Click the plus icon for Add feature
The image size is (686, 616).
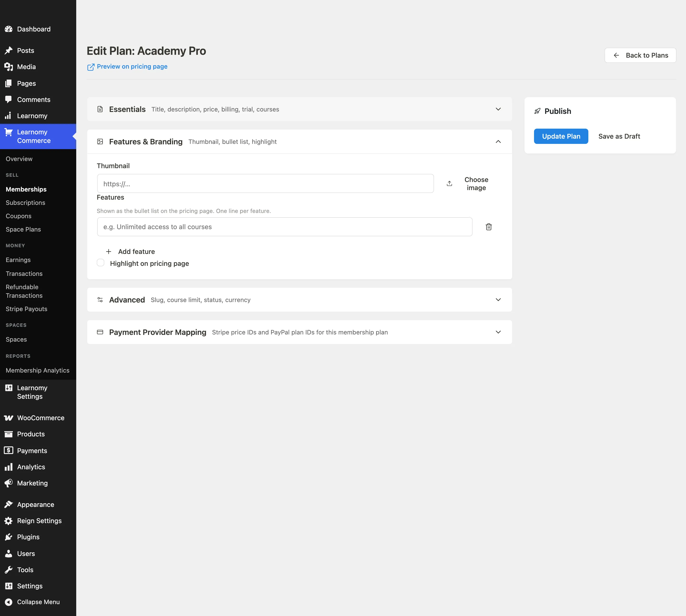click(109, 252)
